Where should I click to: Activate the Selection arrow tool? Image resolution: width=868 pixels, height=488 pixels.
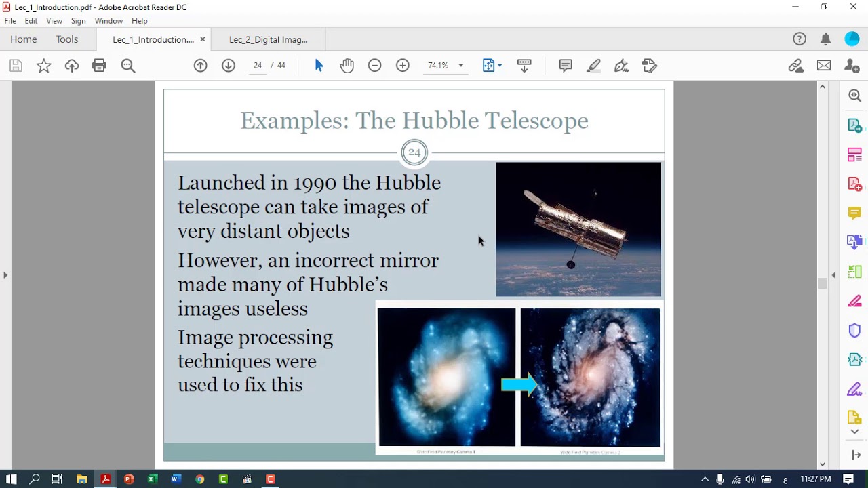pos(319,66)
